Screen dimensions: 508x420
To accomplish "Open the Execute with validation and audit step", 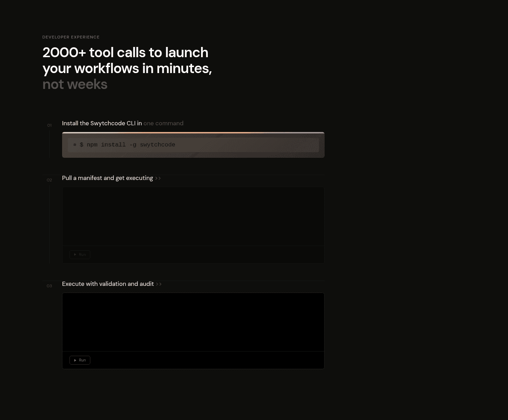I will [108, 284].
